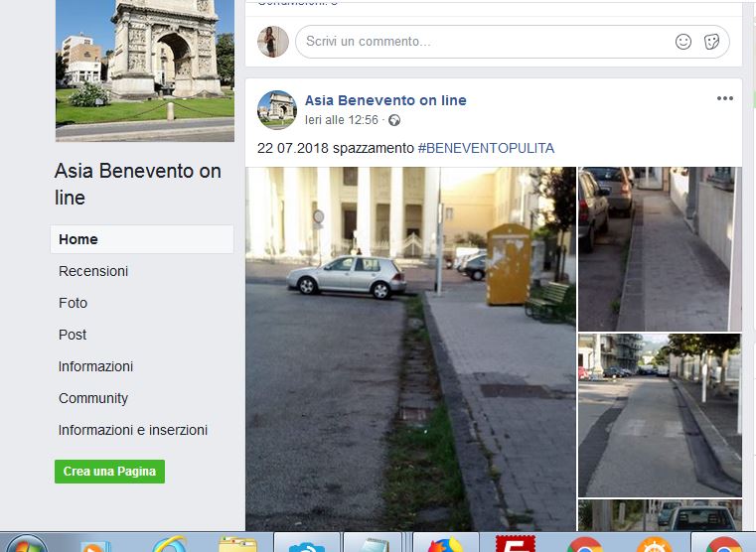
Task: Click the #BENEVENTOPULITA hashtag
Action: click(486, 148)
